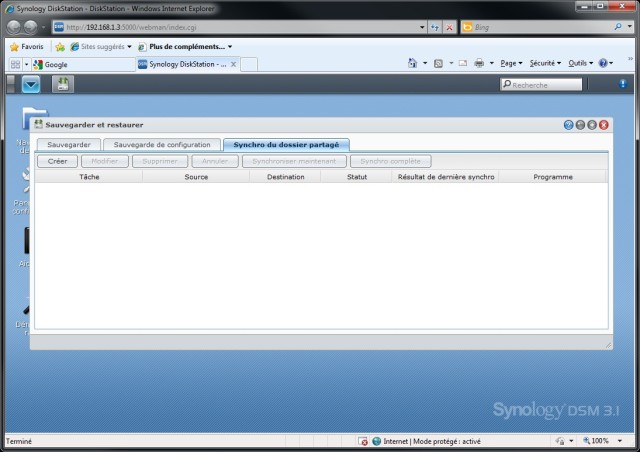This screenshot has height=452, width=640.
Task: Click Résultat de dernière synchro column header
Action: click(x=446, y=177)
